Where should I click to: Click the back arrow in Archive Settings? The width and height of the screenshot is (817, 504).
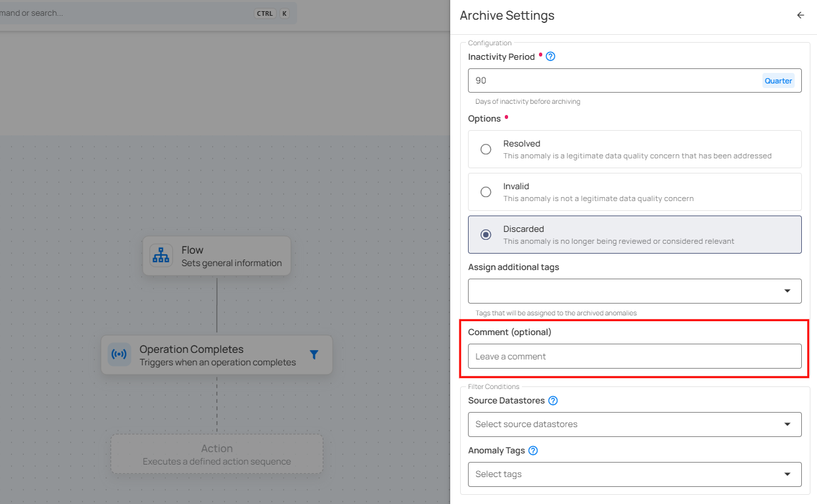coord(800,15)
